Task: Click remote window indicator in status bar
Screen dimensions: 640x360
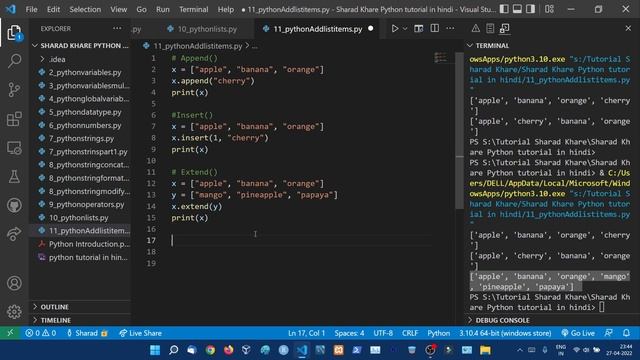Action: coord(10,333)
